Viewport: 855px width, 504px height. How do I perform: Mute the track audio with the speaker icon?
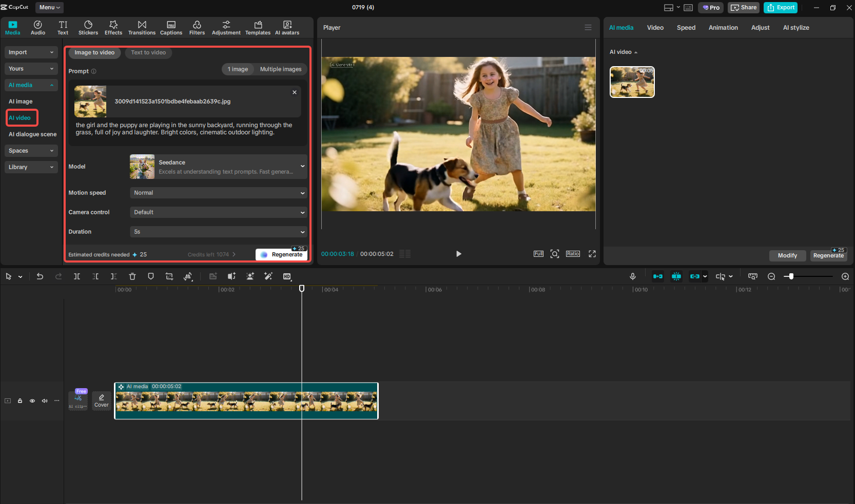pos(44,400)
